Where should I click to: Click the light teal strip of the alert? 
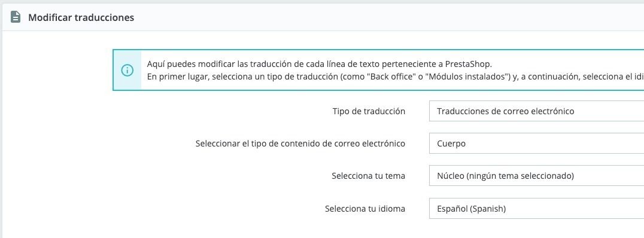(x=127, y=70)
